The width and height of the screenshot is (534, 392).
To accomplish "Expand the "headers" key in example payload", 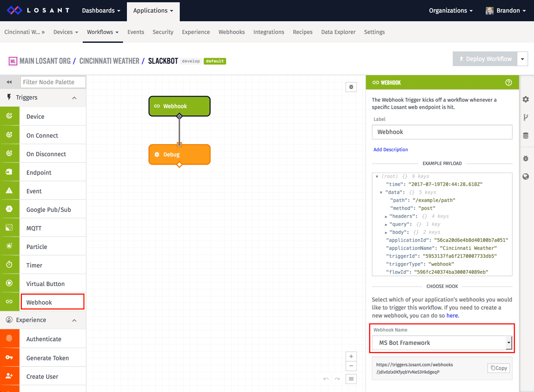I will tap(386, 216).
